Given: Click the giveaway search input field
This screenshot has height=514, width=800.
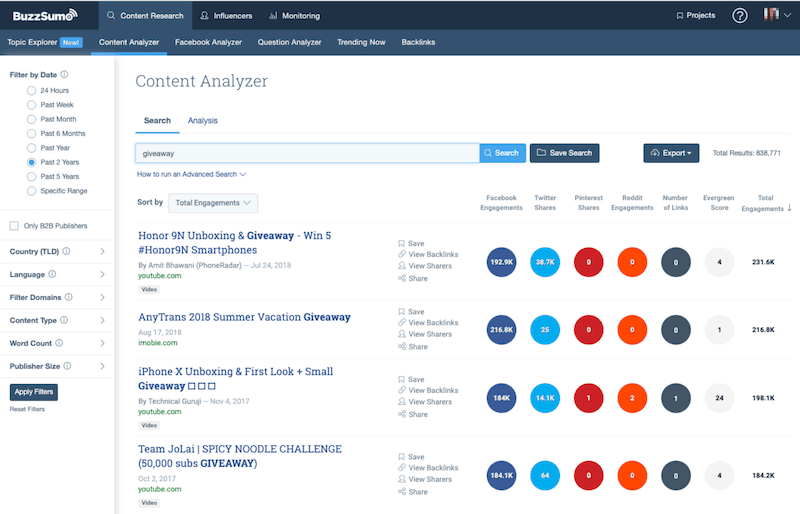Looking at the screenshot, I should pyautogui.click(x=307, y=153).
